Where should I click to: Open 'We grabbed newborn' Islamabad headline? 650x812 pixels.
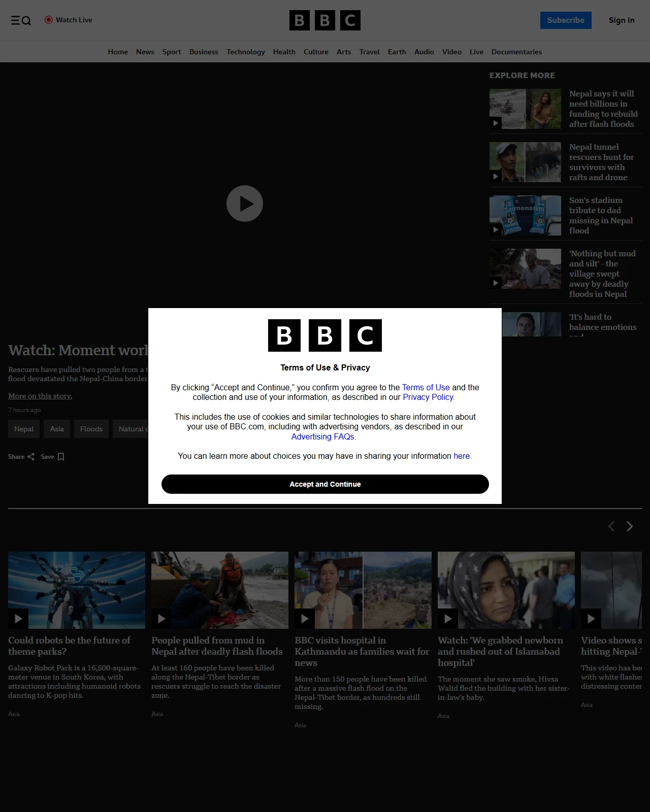[500, 652]
